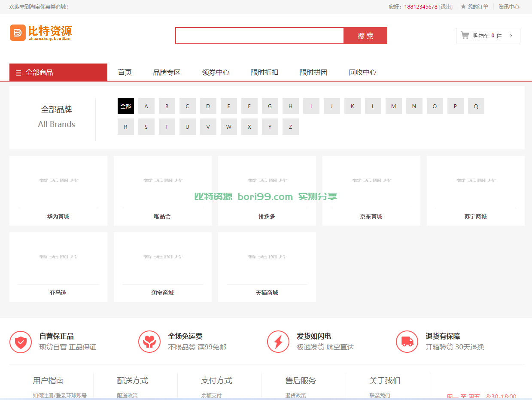Image resolution: width=532 pixels, height=400 pixels.
Task: Click the 退出 logout link
Action: (x=446, y=7)
